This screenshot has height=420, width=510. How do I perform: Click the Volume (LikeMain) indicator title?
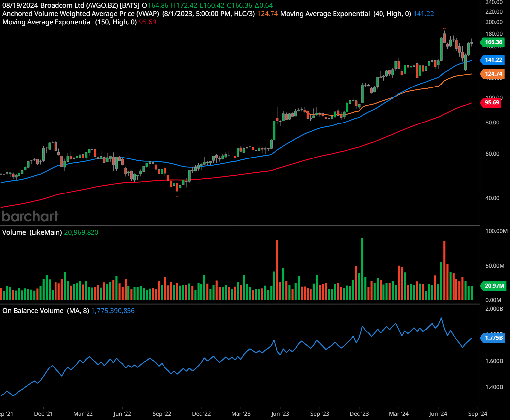coord(32,232)
